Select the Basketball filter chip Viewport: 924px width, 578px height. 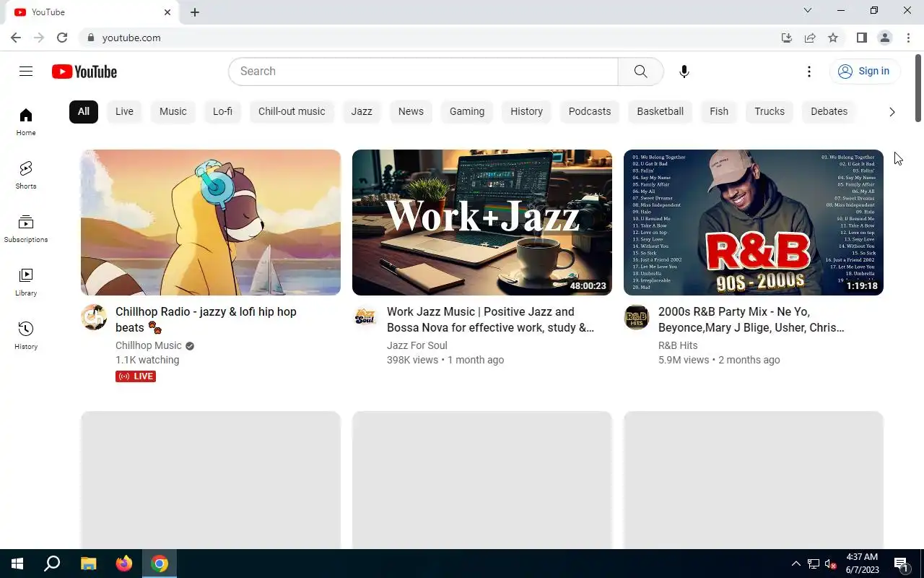click(x=660, y=111)
